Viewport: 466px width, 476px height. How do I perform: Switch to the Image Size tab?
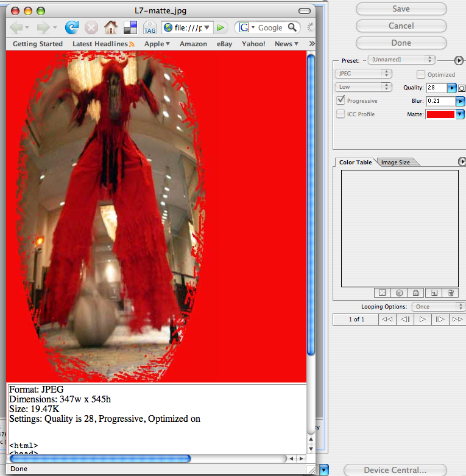coord(395,163)
